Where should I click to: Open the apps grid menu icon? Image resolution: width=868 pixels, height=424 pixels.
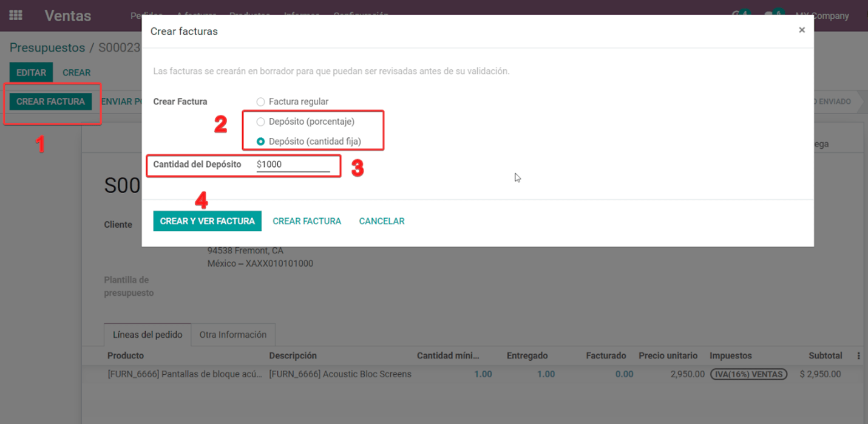click(x=16, y=15)
